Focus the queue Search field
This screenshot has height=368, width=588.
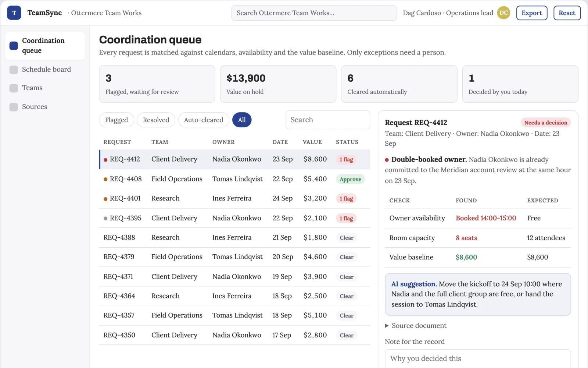point(328,120)
